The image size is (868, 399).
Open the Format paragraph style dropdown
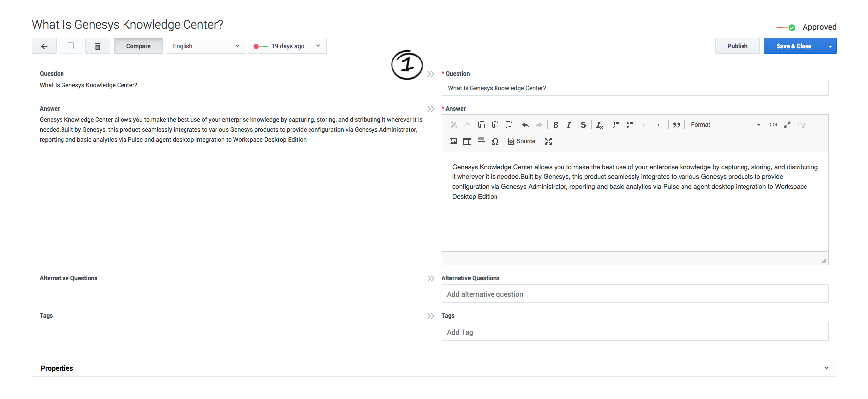(725, 125)
